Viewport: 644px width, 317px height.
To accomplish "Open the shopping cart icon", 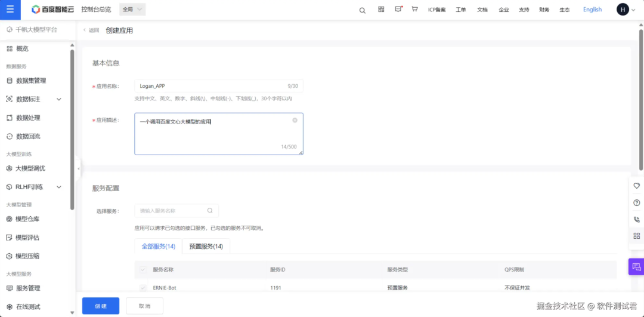I will pos(415,9).
